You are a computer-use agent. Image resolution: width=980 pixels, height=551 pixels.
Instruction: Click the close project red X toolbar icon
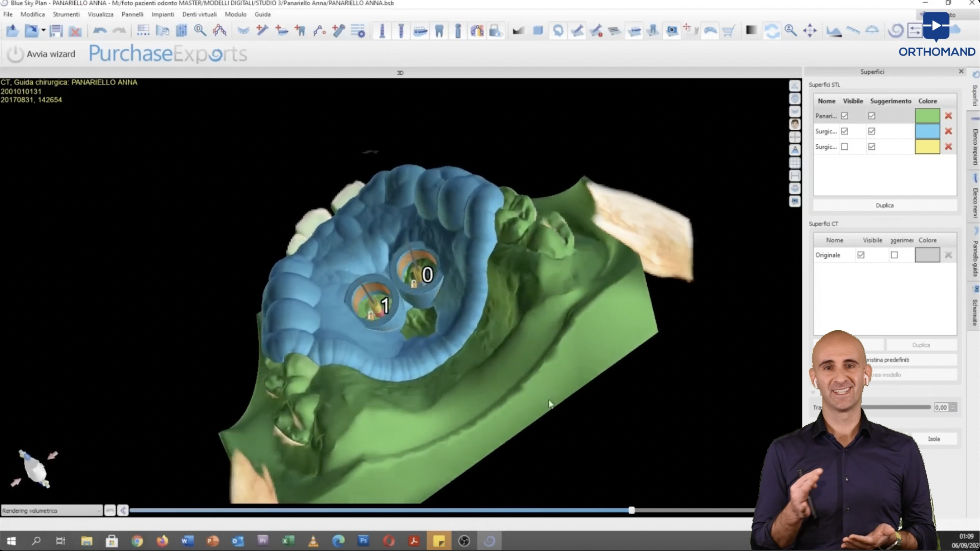coord(75,31)
